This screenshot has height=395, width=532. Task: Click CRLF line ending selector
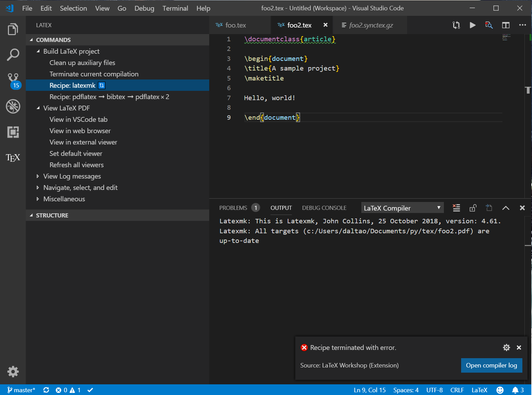point(457,390)
